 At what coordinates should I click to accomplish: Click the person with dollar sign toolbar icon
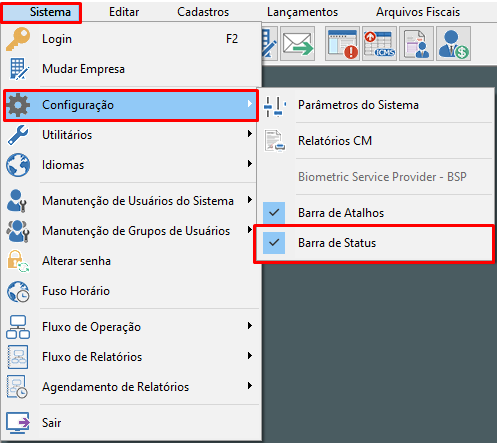pos(453,44)
